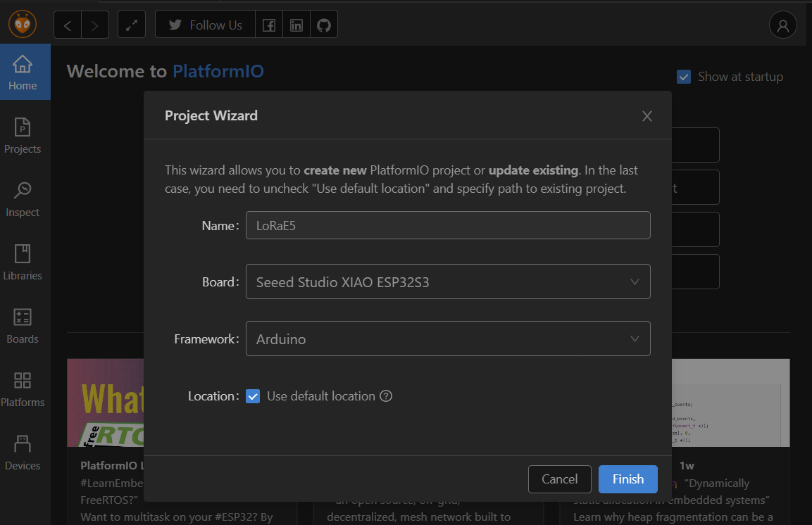Open the FreeRTOS news card thumbnail

point(106,403)
